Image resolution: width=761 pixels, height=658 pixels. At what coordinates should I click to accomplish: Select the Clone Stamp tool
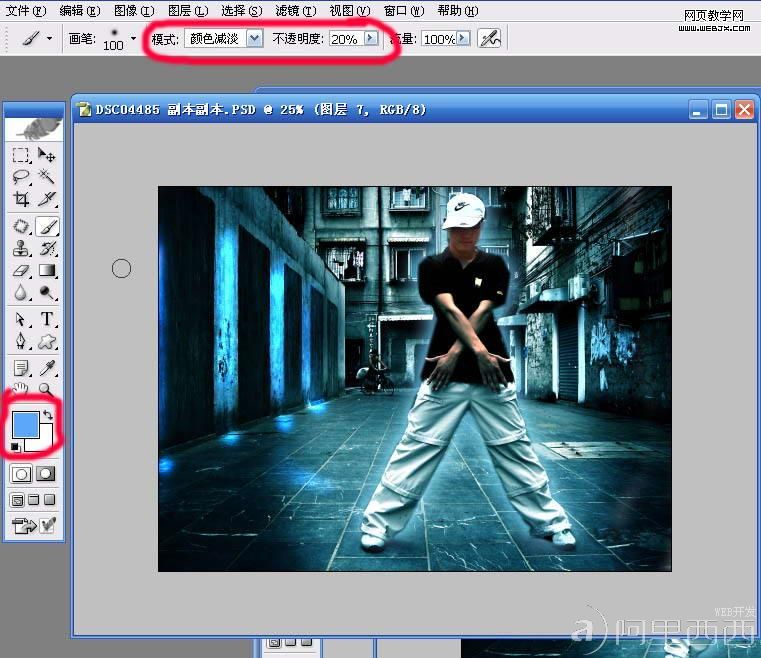tap(21, 248)
